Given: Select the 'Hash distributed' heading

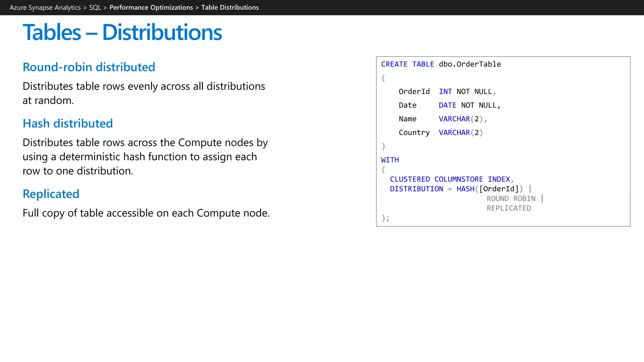Looking at the screenshot, I should pos(68,123).
